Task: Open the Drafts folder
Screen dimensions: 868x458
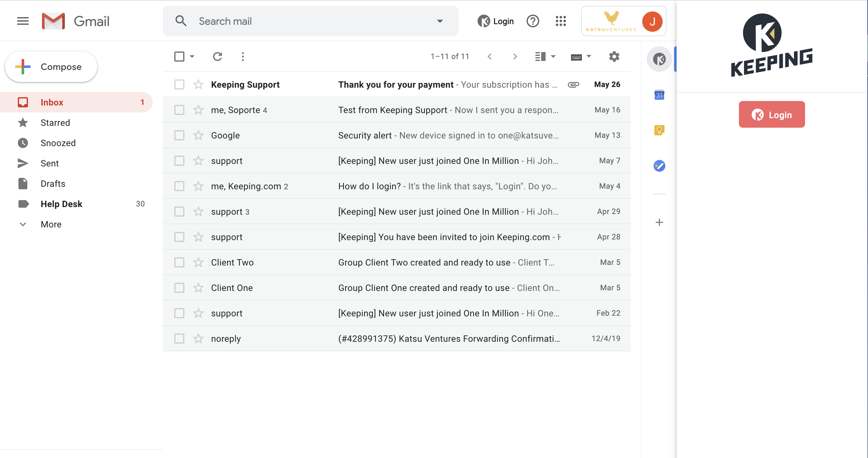Action: [x=76, y=183]
